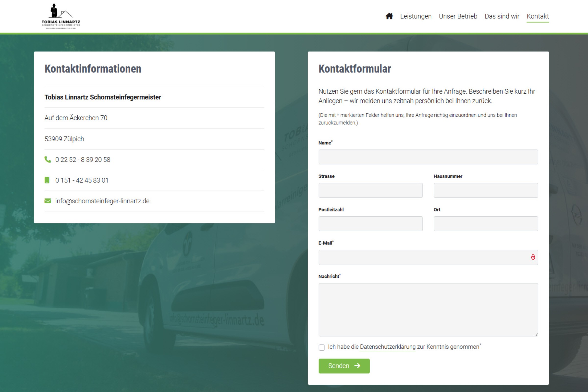Viewport: 588px width, 392px height.
Task: Click the landline number 0 22 52 link
Action: 83,159
